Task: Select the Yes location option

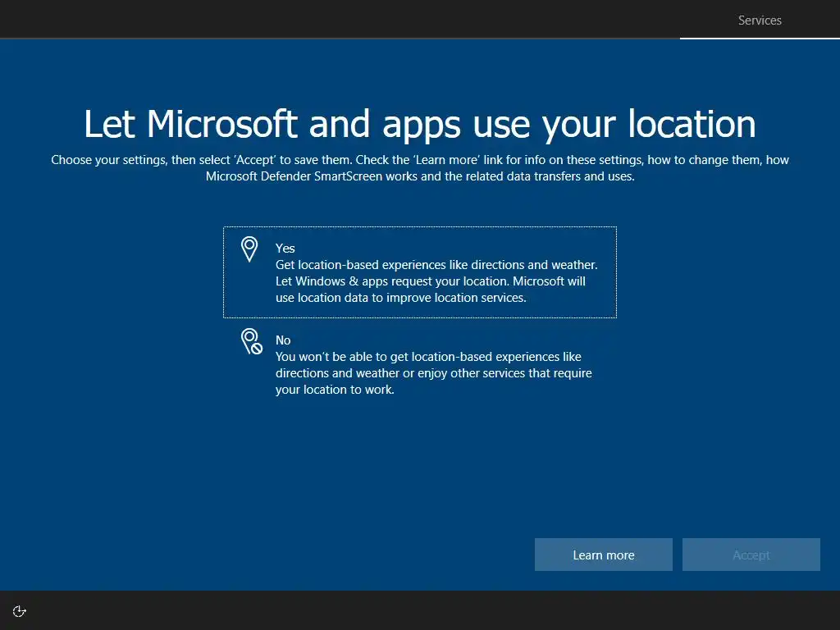Action: (x=419, y=272)
